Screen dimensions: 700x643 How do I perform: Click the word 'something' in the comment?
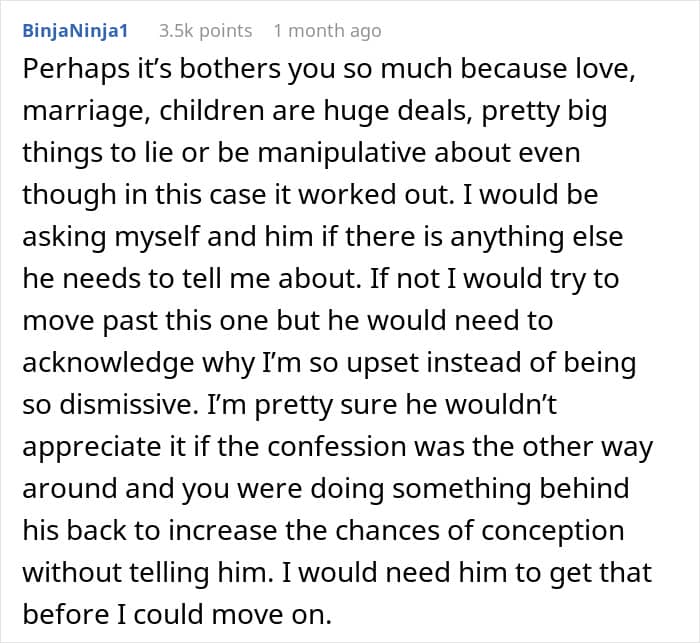(462, 489)
